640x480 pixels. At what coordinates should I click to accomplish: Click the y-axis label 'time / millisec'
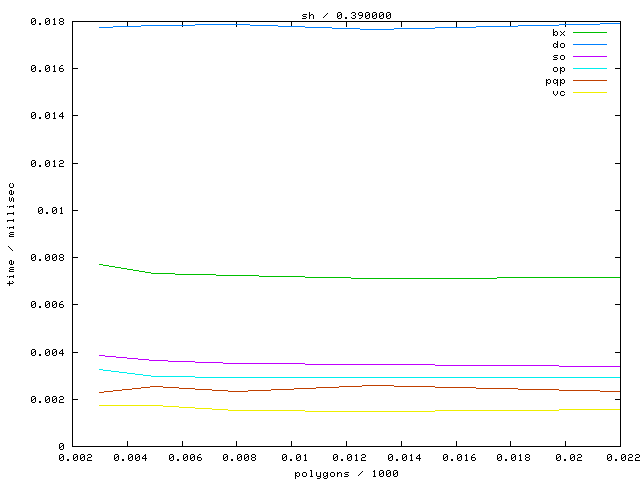(x=11, y=234)
